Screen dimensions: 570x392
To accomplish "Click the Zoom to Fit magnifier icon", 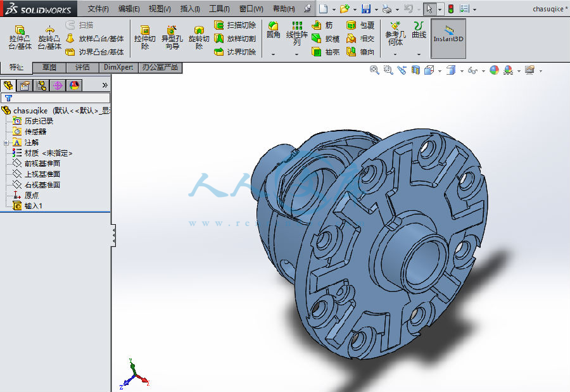I will click(x=374, y=70).
